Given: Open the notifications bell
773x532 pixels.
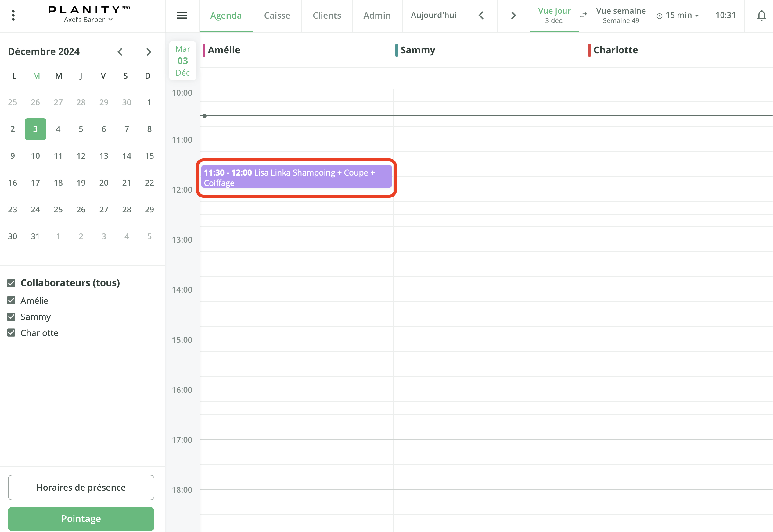Looking at the screenshot, I should [x=761, y=15].
